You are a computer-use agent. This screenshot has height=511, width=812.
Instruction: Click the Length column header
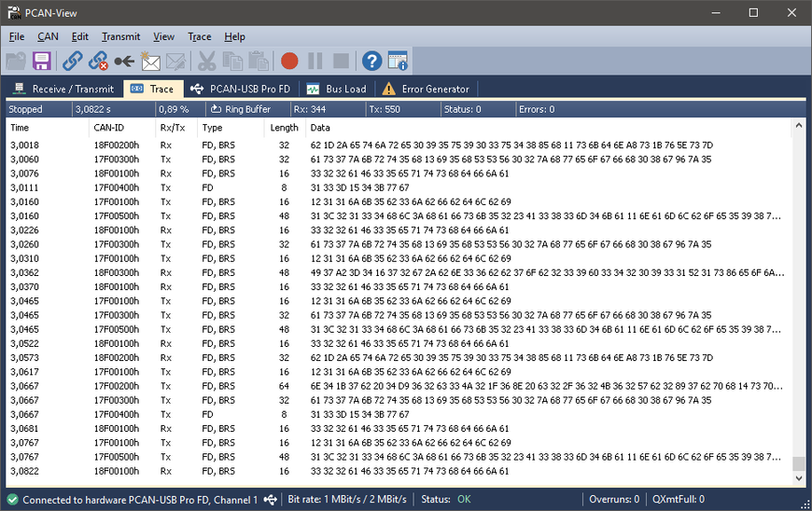[x=284, y=128]
